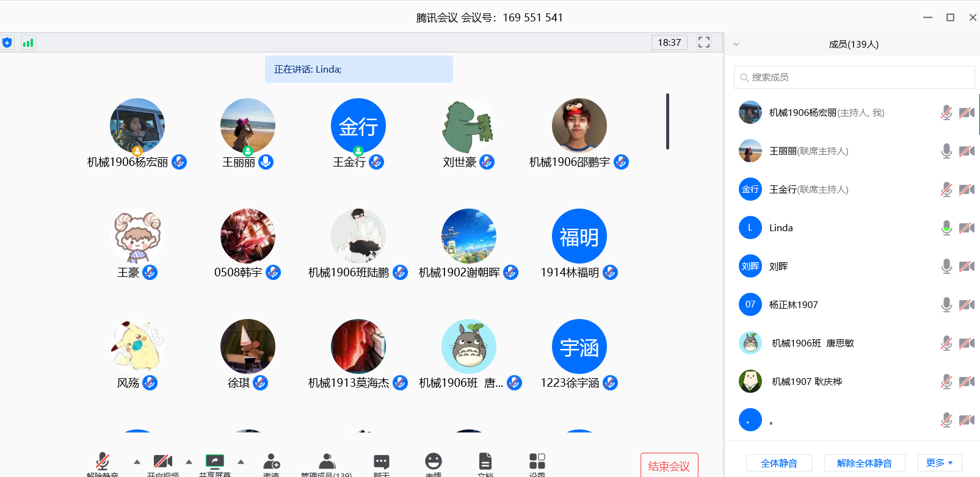Viewport: 980px width, 477px height.
Task: Open the meeting security shield icon
Action: (7, 43)
